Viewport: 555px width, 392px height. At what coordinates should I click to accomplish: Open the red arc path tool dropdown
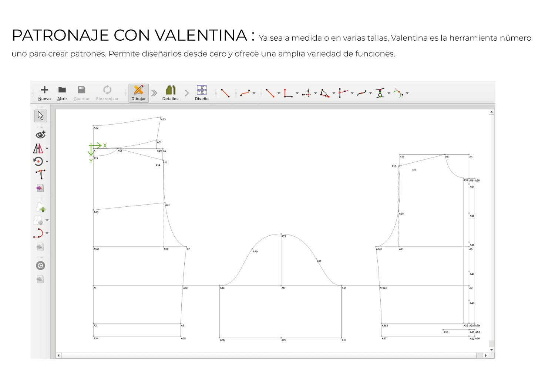click(47, 233)
